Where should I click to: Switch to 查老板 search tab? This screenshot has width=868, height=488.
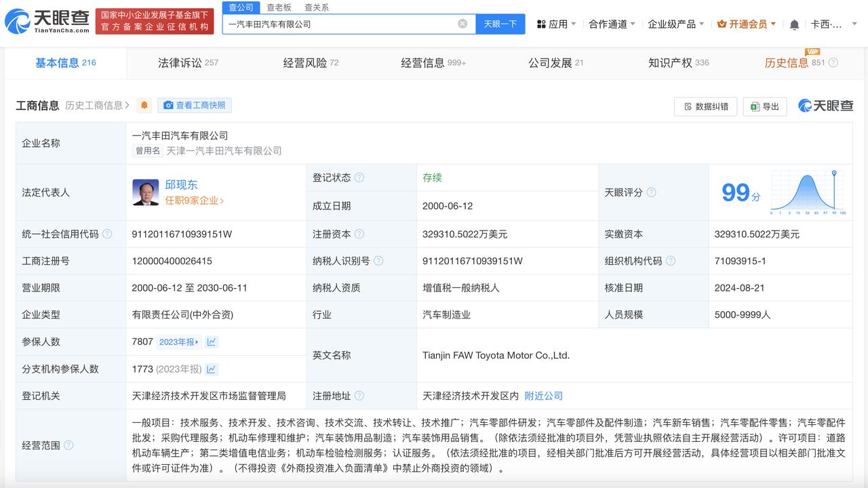(279, 7)
